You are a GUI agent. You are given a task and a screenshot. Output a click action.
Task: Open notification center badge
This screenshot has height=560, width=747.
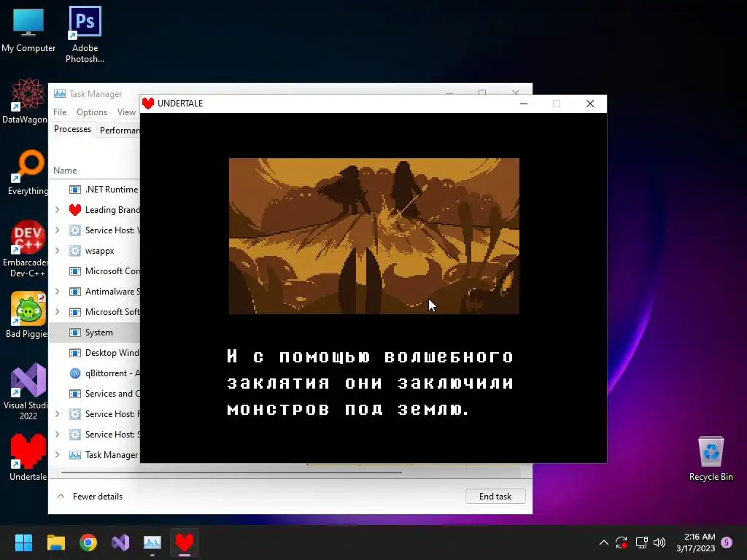pyautogui.click(x=727, y=542)
